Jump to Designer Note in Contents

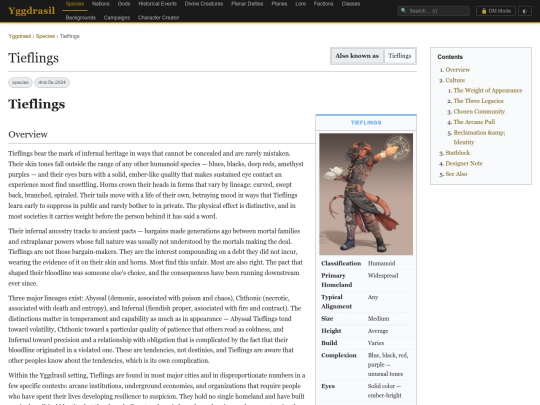coord(464,164)
